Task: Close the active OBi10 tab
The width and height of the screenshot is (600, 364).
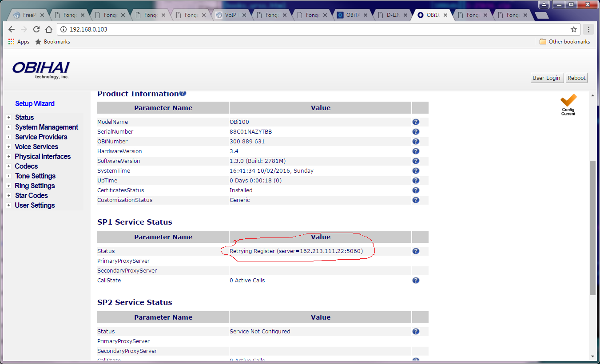Action: tap(445, 15)
